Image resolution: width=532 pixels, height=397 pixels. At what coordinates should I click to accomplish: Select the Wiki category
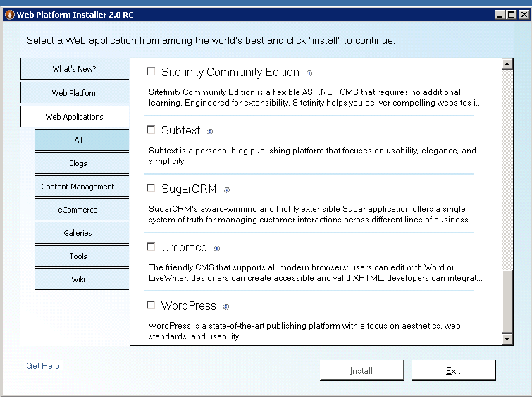tap(82, 279)
